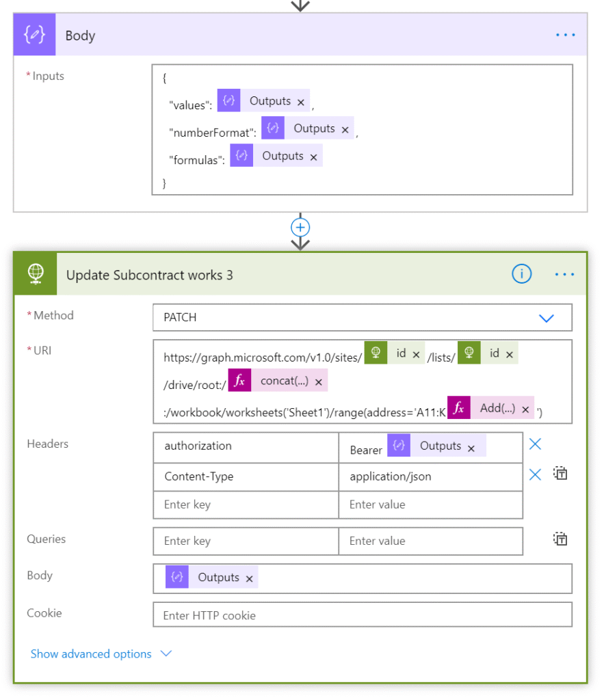
Task: Click the application/json header value field
Action: pyautogui.click(x=431, y=476)
